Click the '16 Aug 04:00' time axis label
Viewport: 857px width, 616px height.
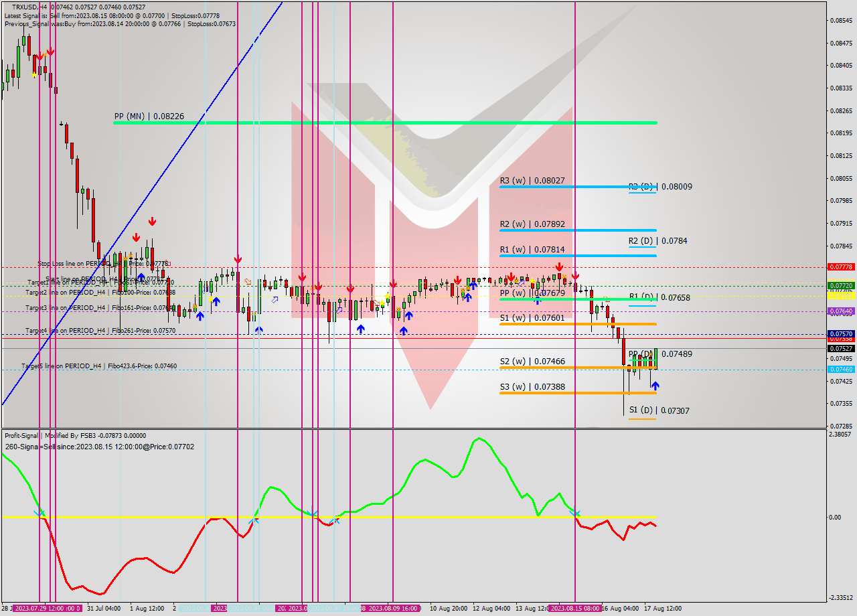click(x=620, y=609)
